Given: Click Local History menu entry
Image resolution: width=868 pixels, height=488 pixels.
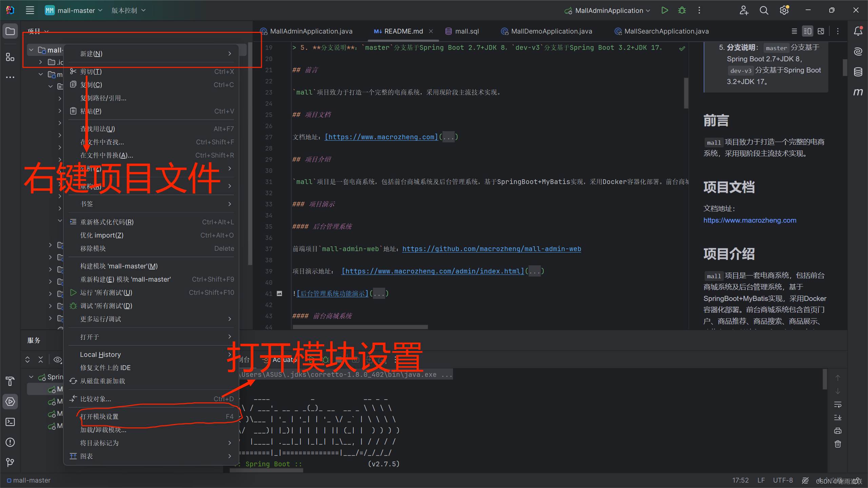Looking at the screenshot, I should tap(100, 354).
